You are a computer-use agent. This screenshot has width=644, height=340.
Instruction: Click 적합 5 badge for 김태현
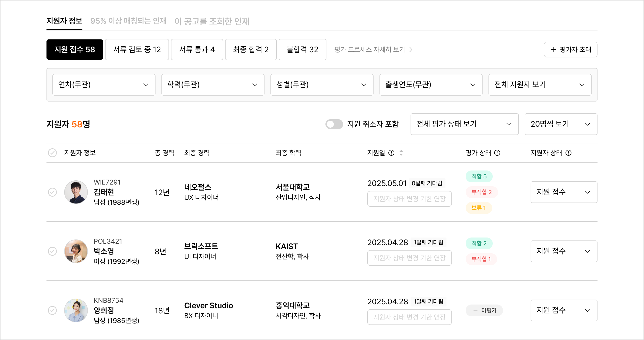479,176
